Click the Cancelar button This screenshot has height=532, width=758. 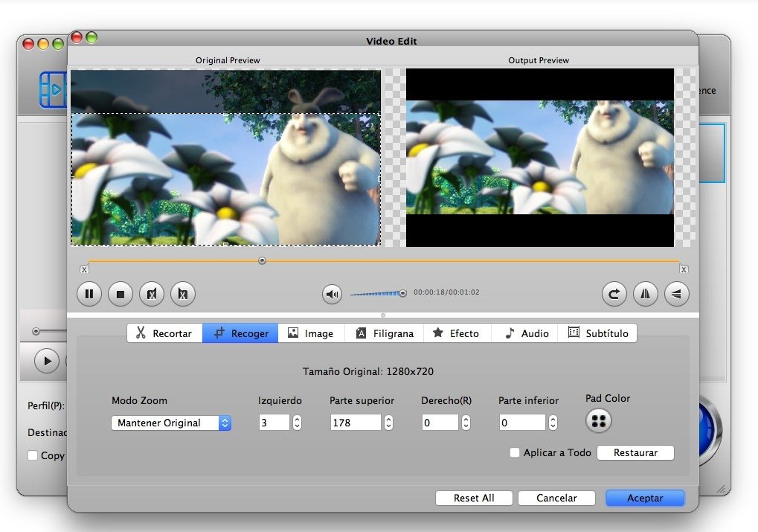[x=556, y=499]
